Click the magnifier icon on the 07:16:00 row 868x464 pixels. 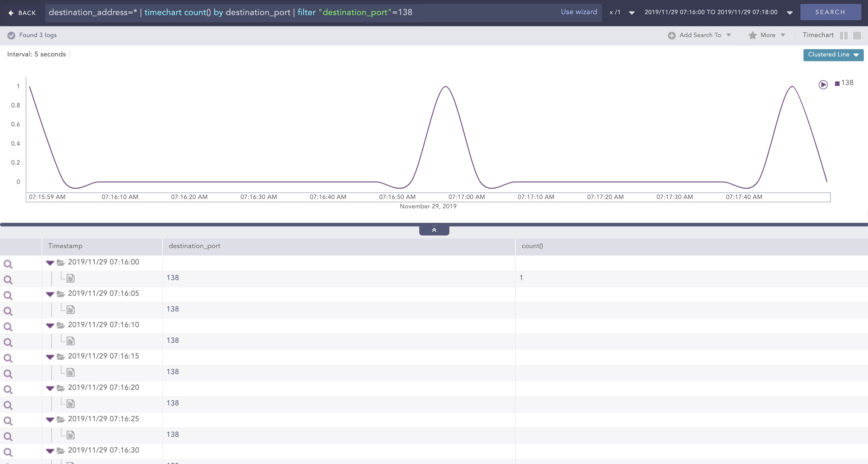click(8, 264)
